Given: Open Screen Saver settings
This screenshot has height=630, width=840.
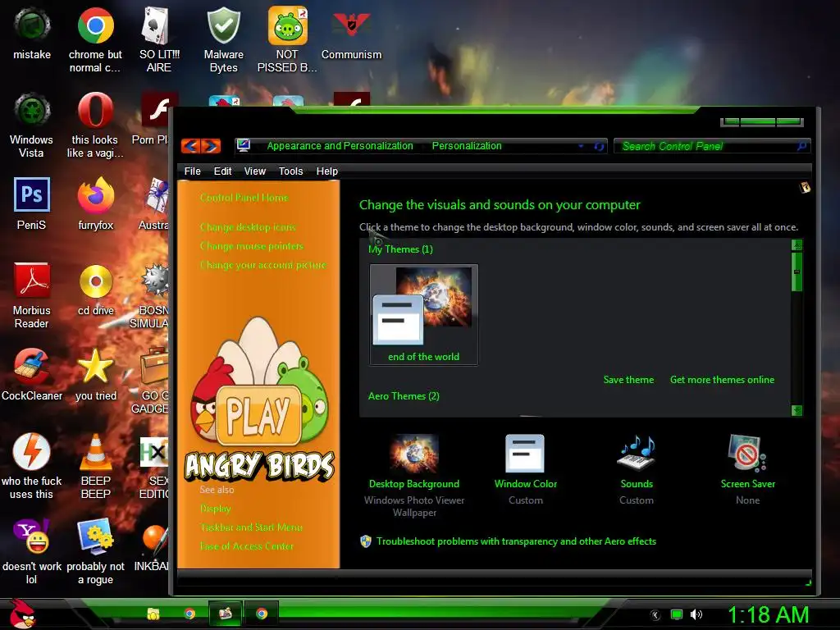Looking at the screenshot, I should (x=748, y=469).
